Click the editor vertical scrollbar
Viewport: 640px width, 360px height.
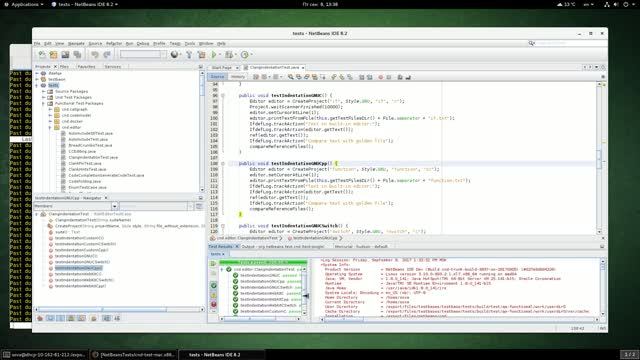599,158
